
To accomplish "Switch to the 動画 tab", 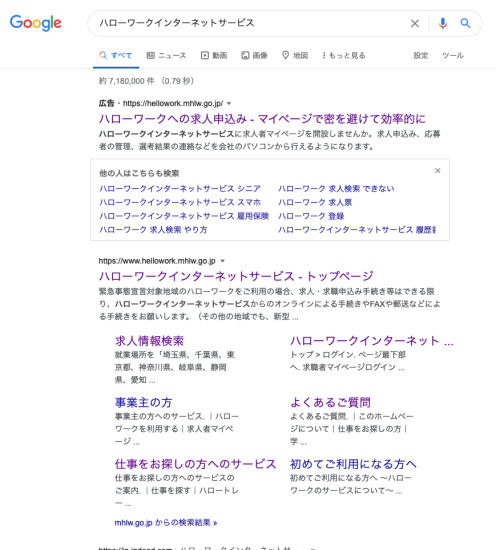I will (x=214, y=55).
